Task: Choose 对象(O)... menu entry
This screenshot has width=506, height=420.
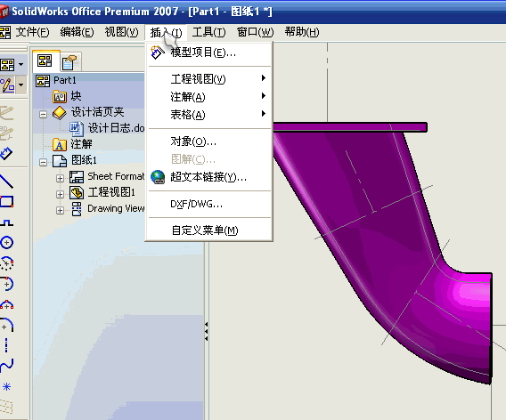Action: (x=208, y=141)
